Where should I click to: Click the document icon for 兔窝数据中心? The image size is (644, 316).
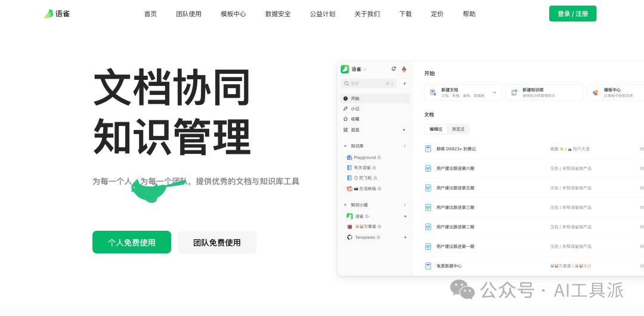[x=428, y=266]
